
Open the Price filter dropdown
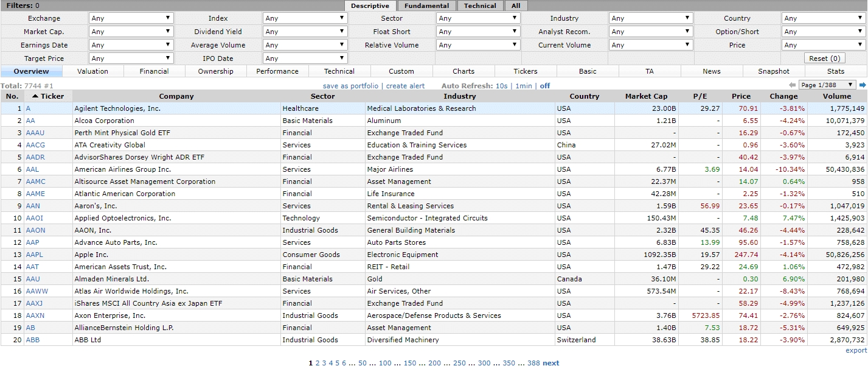(824, 45)
